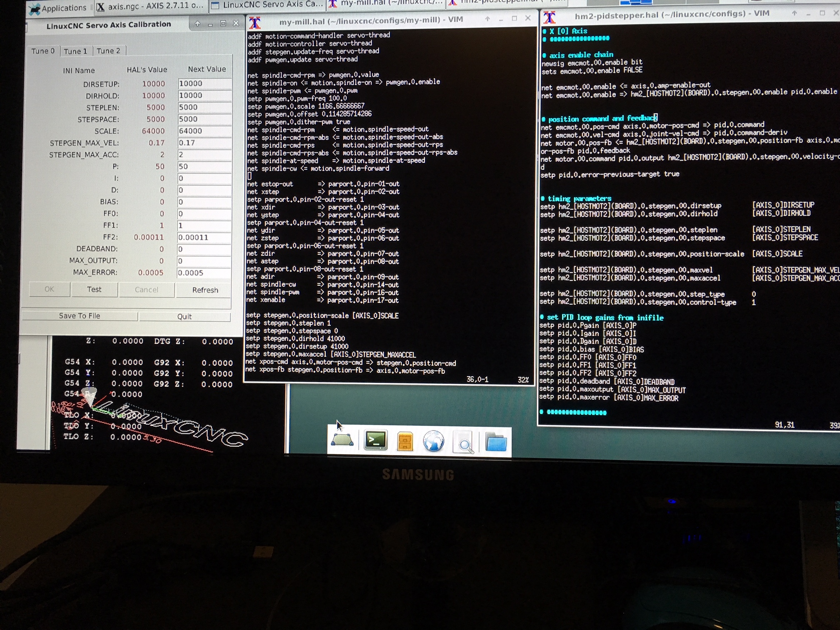Click the DIRSETUP next value field
This screenshot has width=840, height=630.
click(204, 83)
